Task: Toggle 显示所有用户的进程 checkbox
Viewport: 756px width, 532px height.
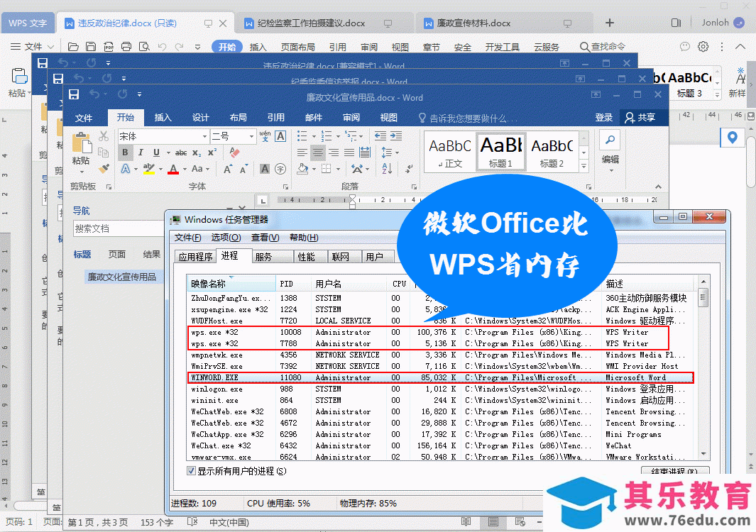Action: (192, 471)
